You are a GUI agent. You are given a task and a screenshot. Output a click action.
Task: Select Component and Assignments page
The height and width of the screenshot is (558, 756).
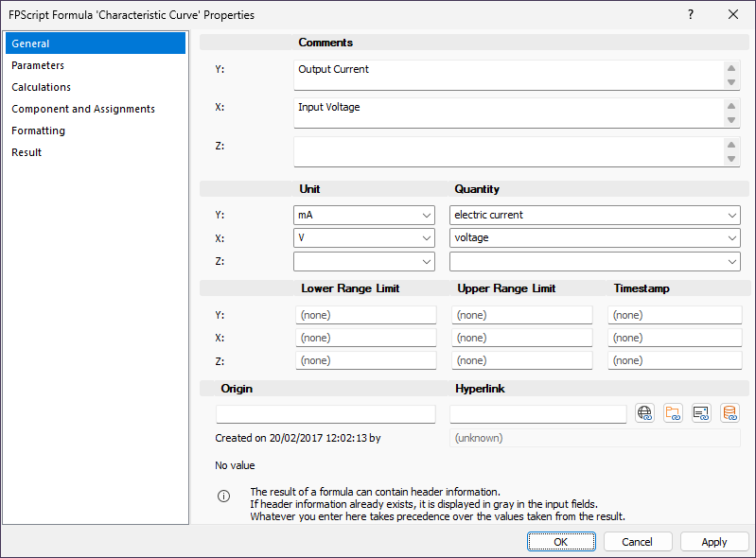coord(83,109)
